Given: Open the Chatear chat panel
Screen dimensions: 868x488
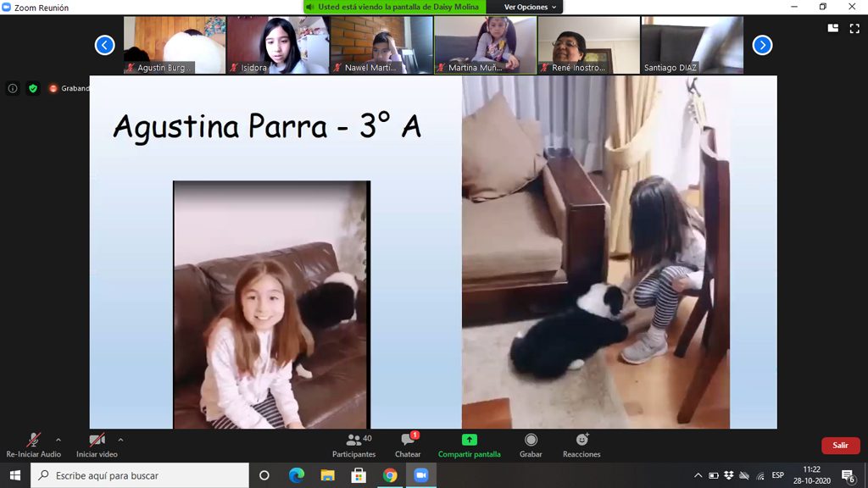Looking at the screenshot, I should [408, 445].
